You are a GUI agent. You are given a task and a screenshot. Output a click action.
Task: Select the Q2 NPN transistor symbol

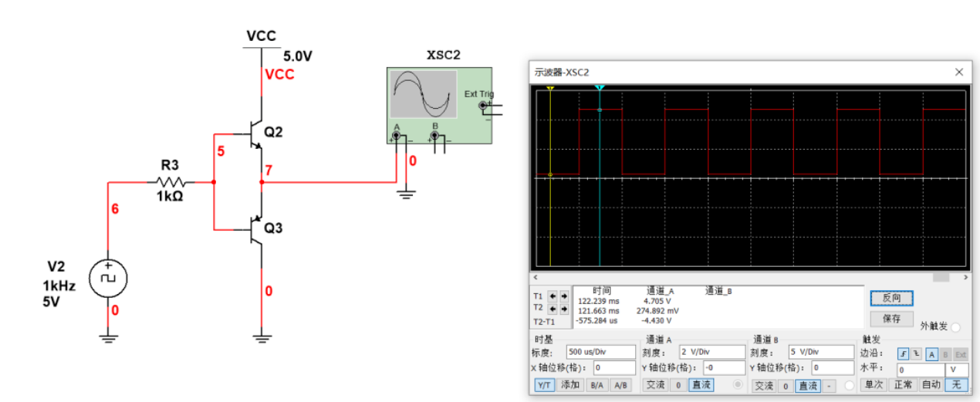pyautogui.click(x=255, y=134)
